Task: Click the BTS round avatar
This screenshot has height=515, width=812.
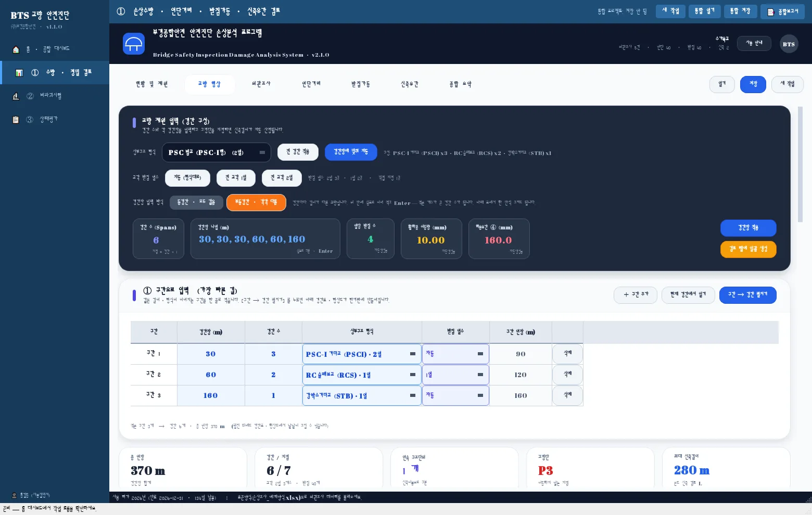Action: click(x=789, y=44)
